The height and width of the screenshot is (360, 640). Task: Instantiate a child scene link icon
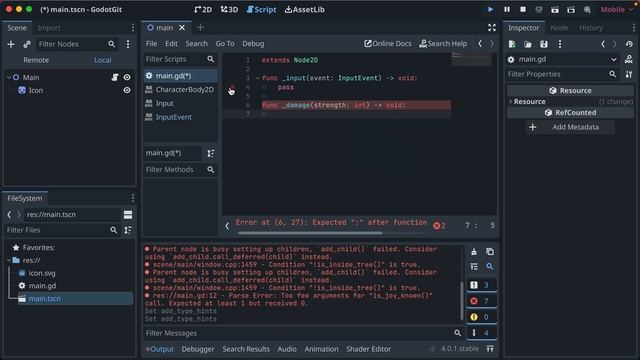(x=27, y=44)
